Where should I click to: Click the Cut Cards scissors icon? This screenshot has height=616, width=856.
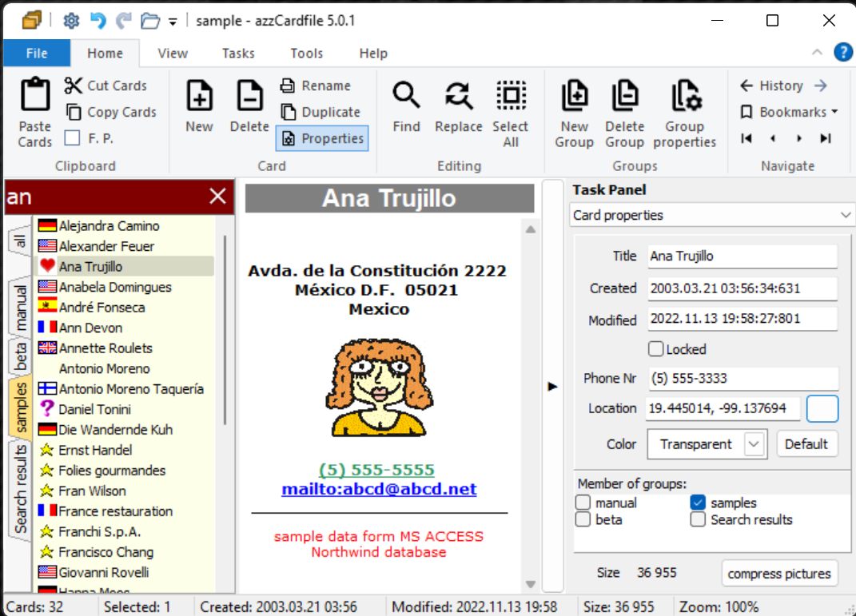click(74, 85)
